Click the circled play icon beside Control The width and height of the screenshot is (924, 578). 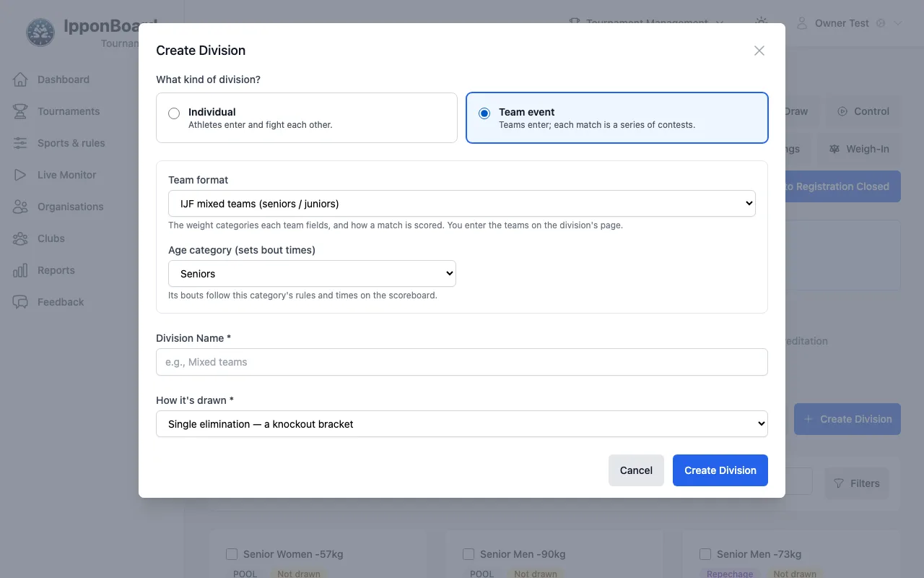pyautogui.click(x=842, y=111)
